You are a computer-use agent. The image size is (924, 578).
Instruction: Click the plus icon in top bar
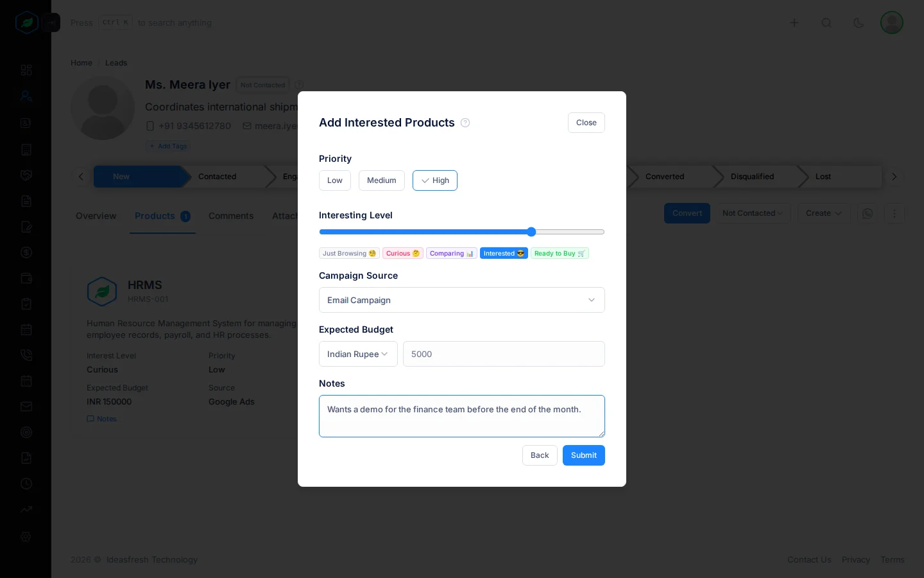click(794, 23)
